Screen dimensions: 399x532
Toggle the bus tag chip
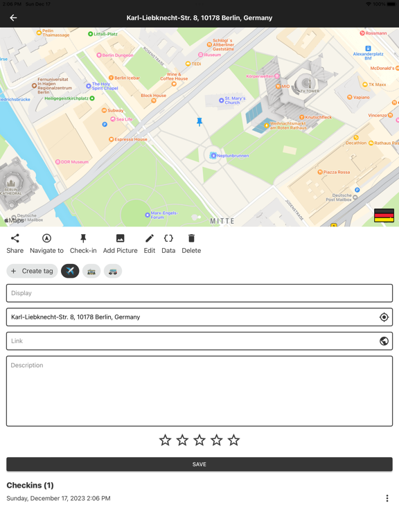click(113, 271)
